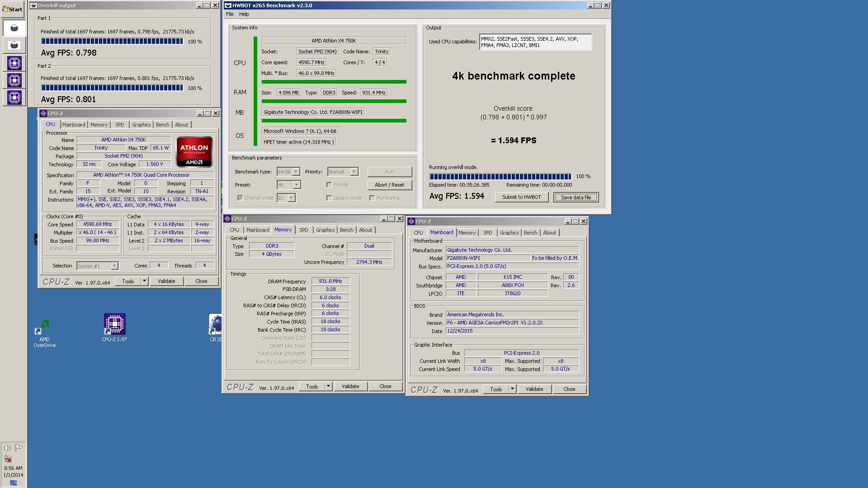Click the show desktop icon below the clock
The width and height of the screenshot is (868, 488).
(13, 483)
